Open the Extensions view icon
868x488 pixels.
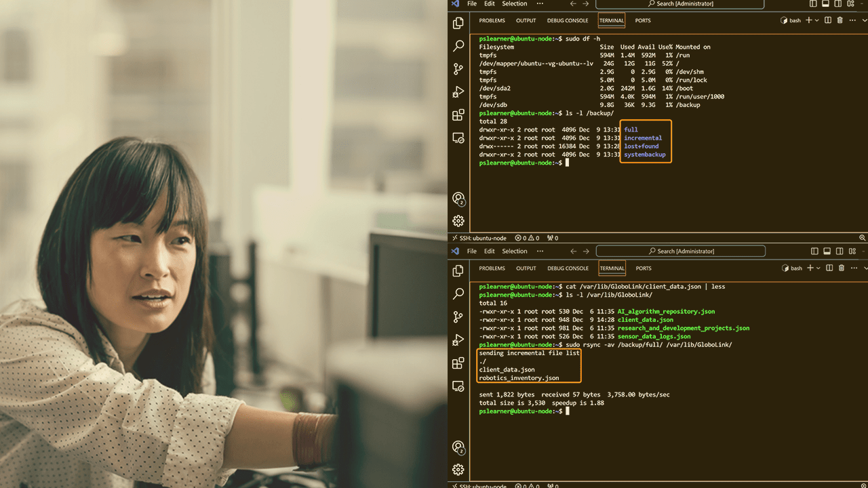click(x=458, y=115)
